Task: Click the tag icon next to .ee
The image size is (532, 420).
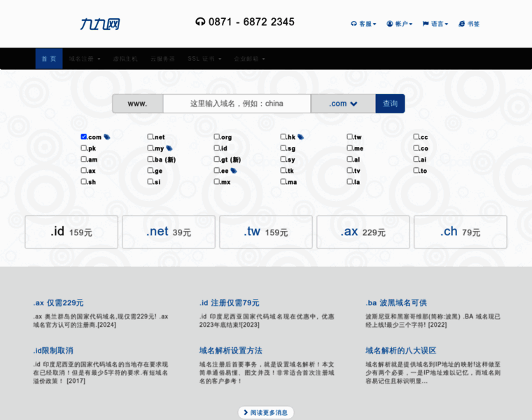Action: 234,171
